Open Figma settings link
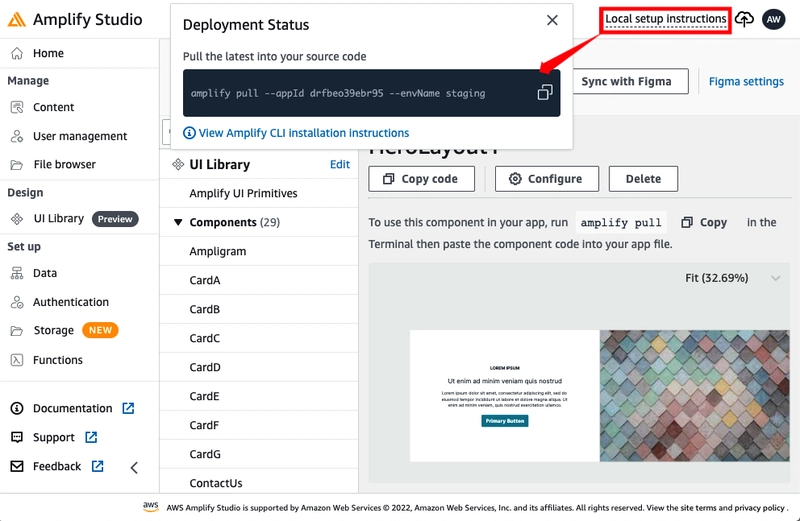 (746, 82)
